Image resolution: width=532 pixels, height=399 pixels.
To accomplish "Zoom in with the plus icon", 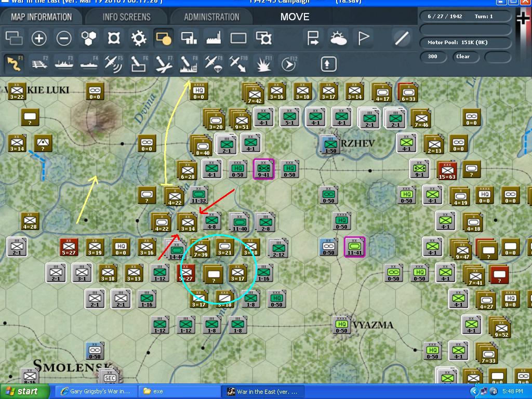I will click(x=38, y=38).
